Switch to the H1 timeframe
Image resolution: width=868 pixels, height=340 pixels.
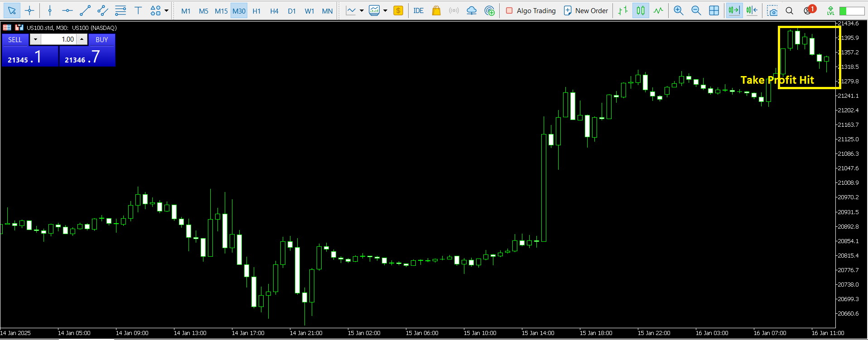pos(256,11)
